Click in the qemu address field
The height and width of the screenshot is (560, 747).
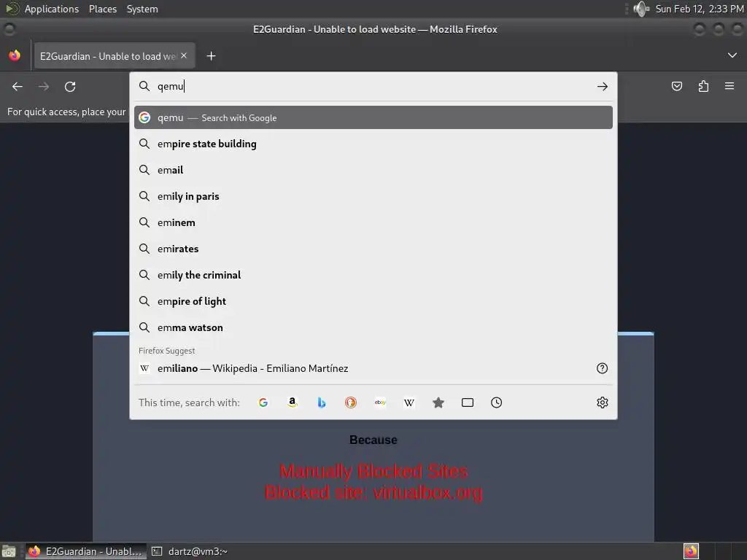[x=374, y=86]
